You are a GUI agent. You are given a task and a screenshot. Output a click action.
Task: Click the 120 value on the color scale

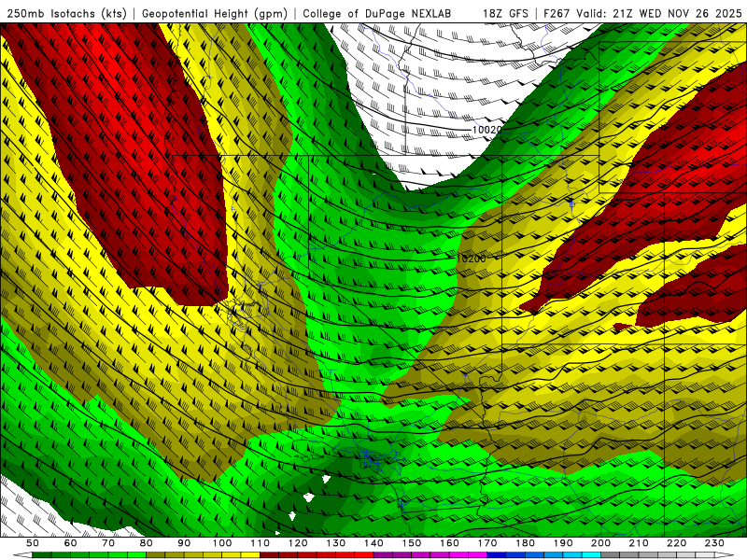298,543
